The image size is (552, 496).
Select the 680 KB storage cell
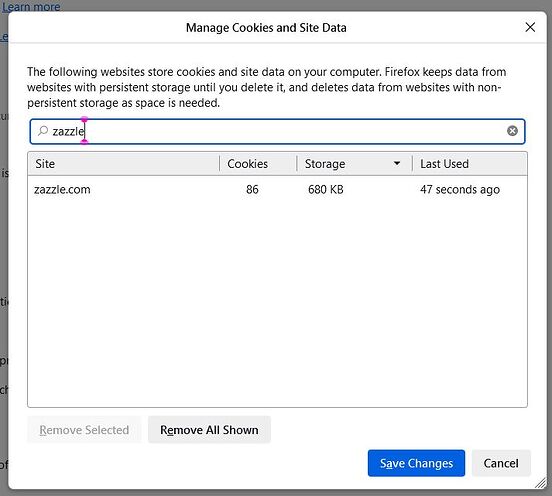(x=326, y=189)
